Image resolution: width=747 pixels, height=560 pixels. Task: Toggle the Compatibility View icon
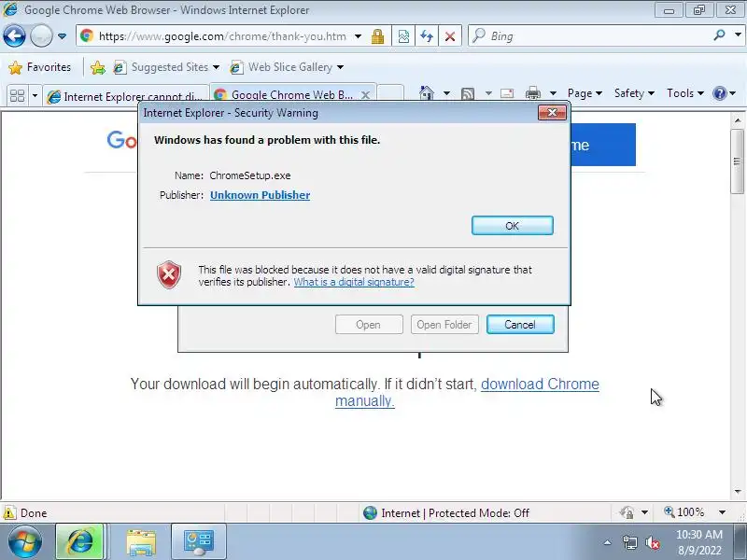[x=403, y=36]
